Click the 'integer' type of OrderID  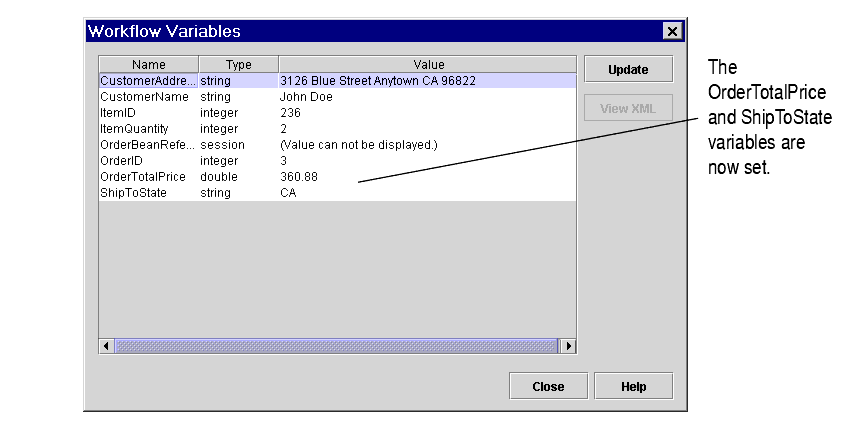[x=219, y=161]
